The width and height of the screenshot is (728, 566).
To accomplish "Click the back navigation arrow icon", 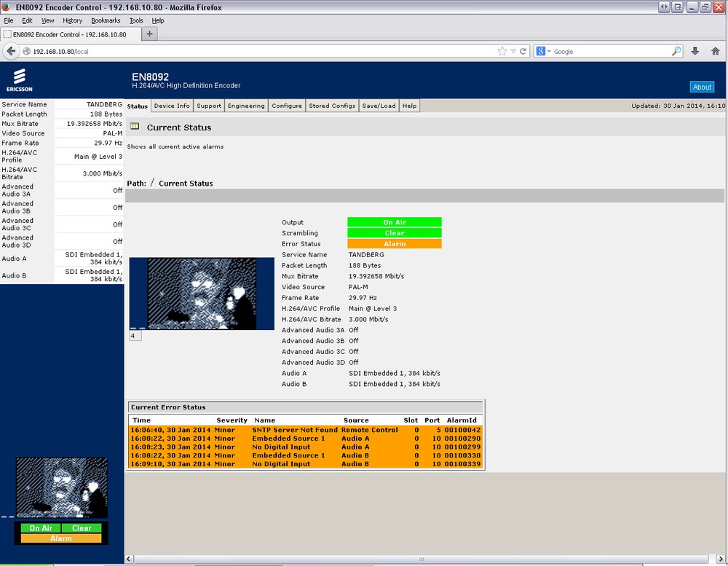I will 12,51.
